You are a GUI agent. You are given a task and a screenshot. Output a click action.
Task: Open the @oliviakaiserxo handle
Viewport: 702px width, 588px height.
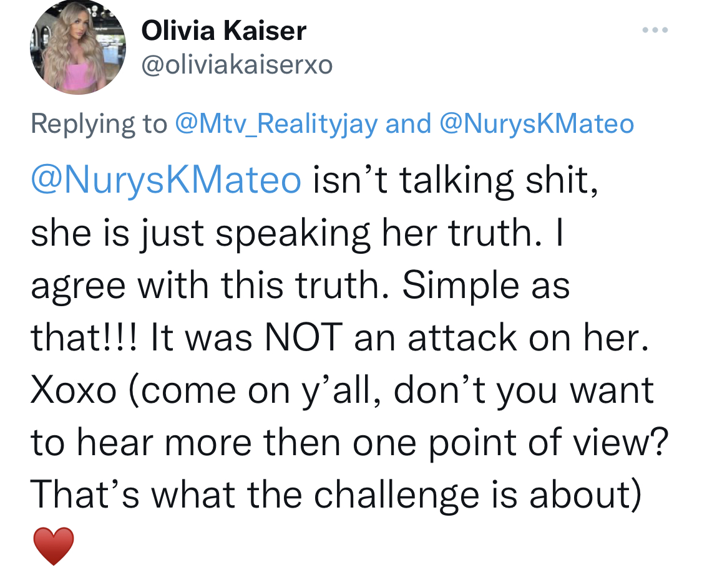(237, 65)
